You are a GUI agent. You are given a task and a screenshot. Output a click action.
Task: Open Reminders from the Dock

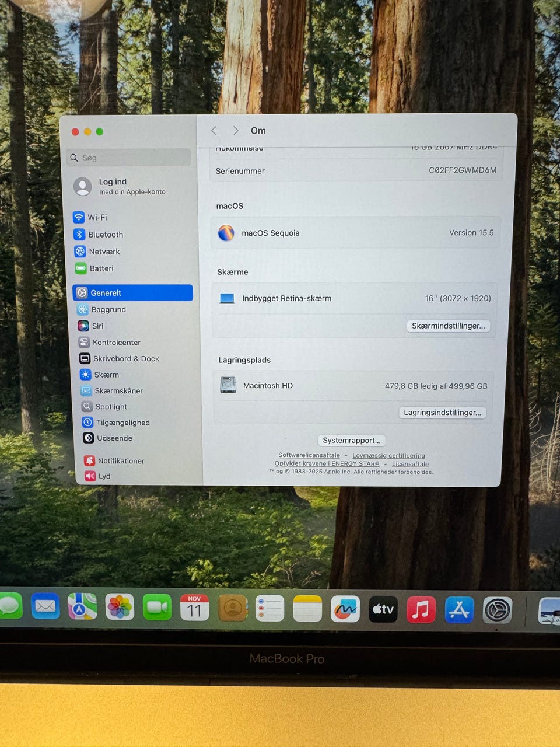pyautogui.click(x=269, y=609)
